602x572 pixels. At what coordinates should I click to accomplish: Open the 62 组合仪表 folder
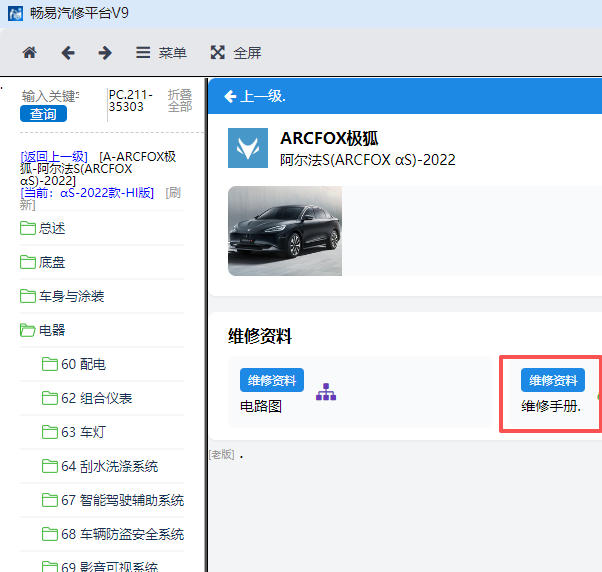tap(87, 398)
